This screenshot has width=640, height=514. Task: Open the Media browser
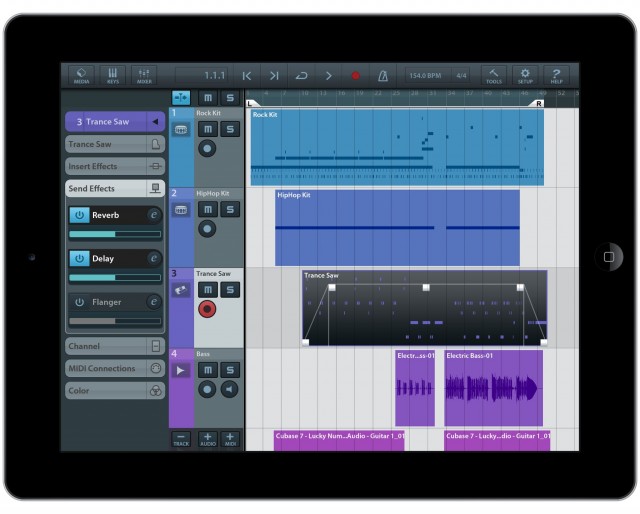81,76
